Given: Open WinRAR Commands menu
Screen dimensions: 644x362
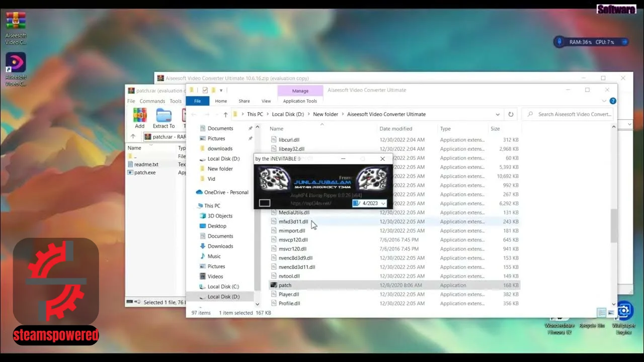Looking at the screenshot, I should click(x=152, y=101).
